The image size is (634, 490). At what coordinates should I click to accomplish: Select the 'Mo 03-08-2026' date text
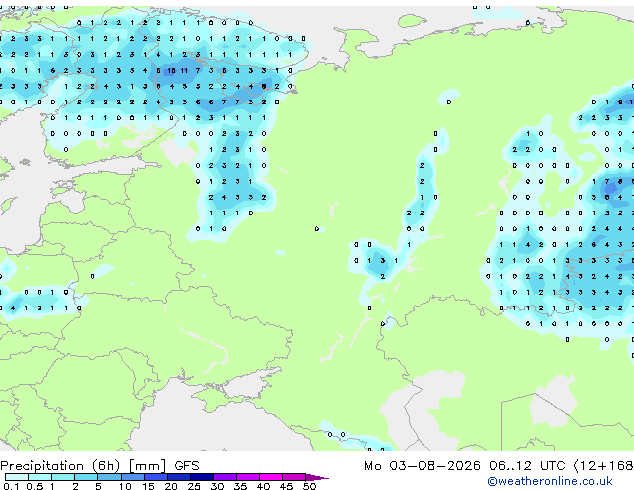coord(422,466)
